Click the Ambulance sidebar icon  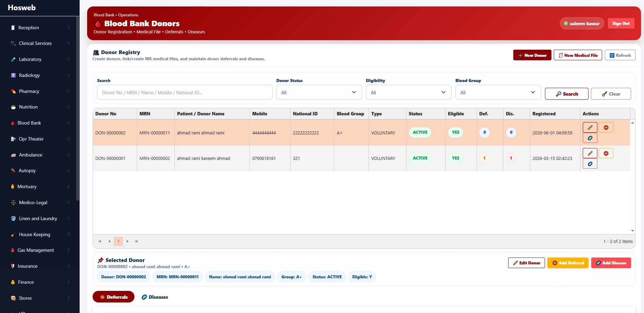(13, 155)
